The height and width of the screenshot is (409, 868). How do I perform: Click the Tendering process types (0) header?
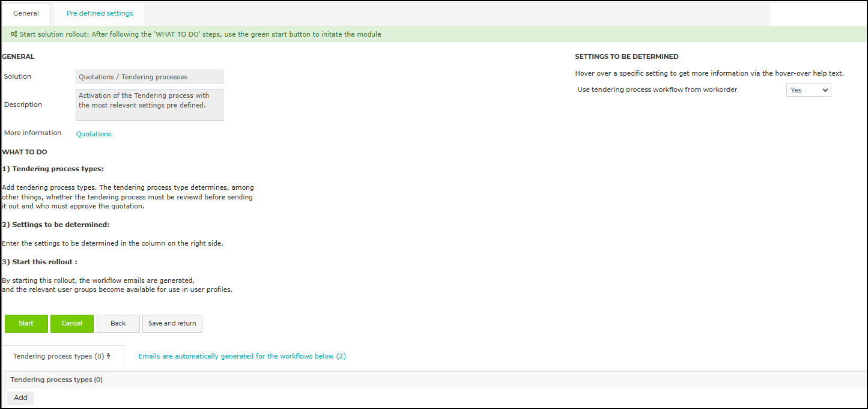point(56,380)
